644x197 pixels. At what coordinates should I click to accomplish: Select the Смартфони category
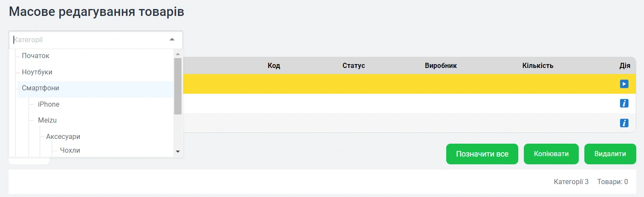[40, 88]
